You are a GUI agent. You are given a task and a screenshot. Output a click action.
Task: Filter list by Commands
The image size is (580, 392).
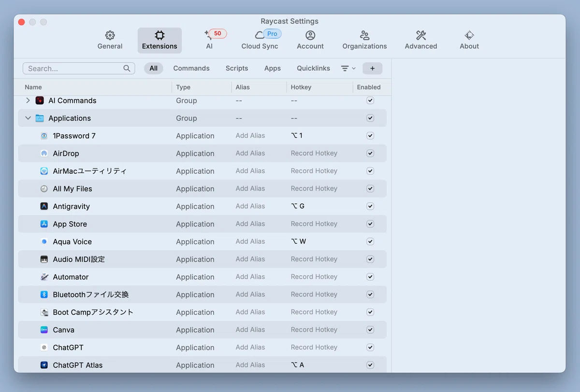pos(191,69)
